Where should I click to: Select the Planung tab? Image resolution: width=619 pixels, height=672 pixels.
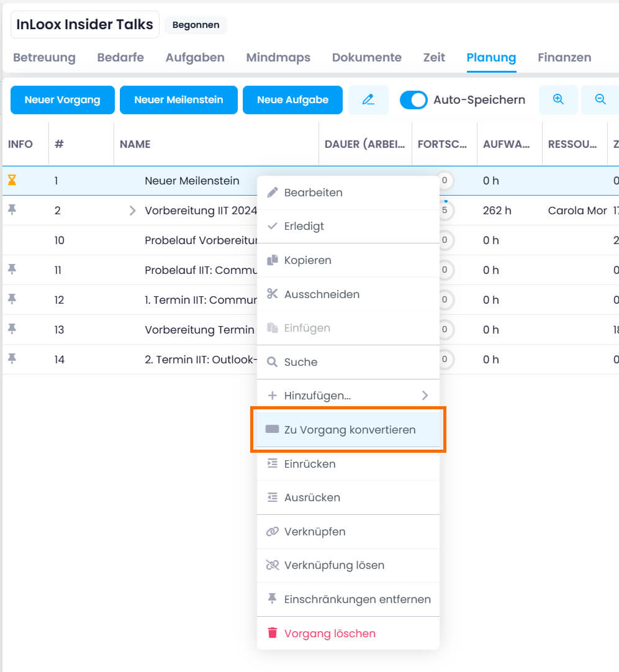491,57
